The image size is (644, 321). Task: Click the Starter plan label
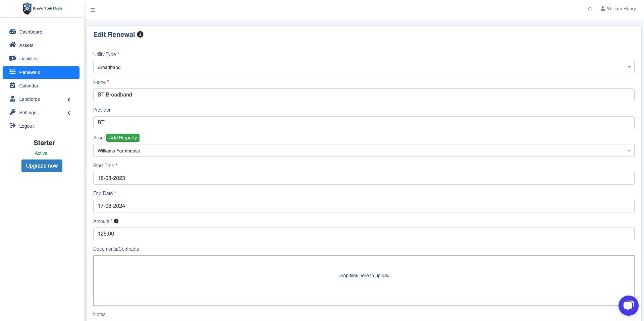click(x=44, y=143)
